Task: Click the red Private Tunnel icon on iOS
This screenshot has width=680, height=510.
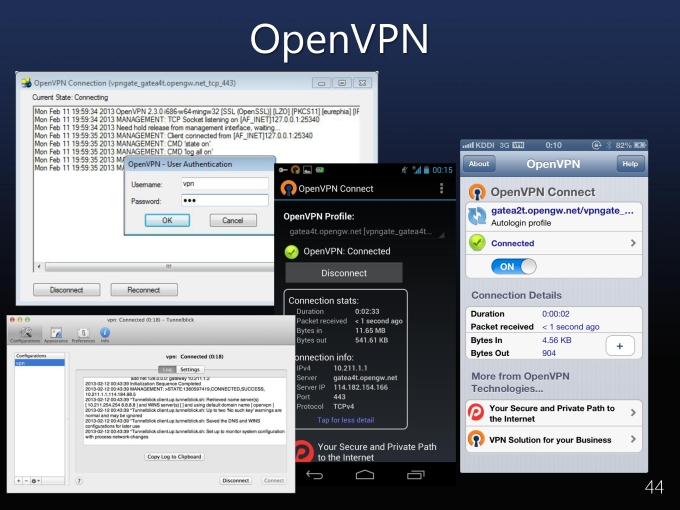Action: click(x=476, y=412)
